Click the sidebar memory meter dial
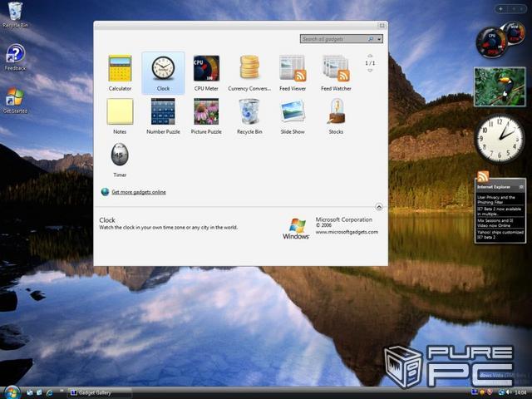The image size is (532, 399). coord(515,33)
